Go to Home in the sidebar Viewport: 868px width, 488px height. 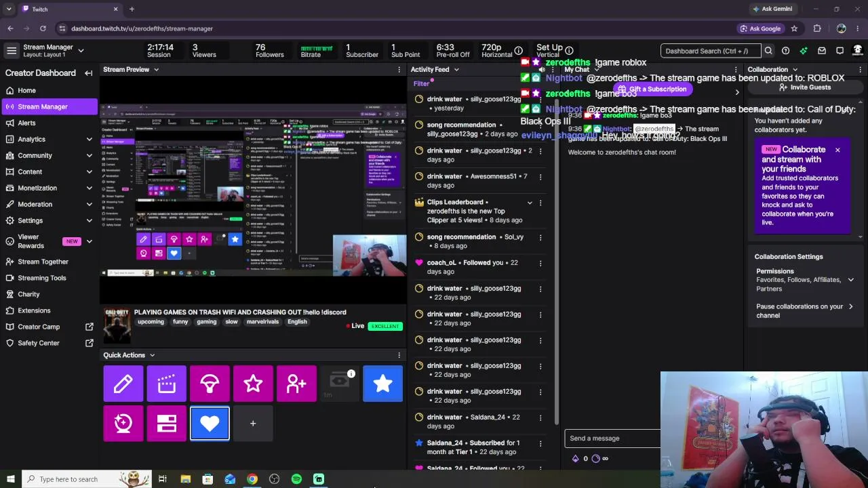[x=49, y=91]
